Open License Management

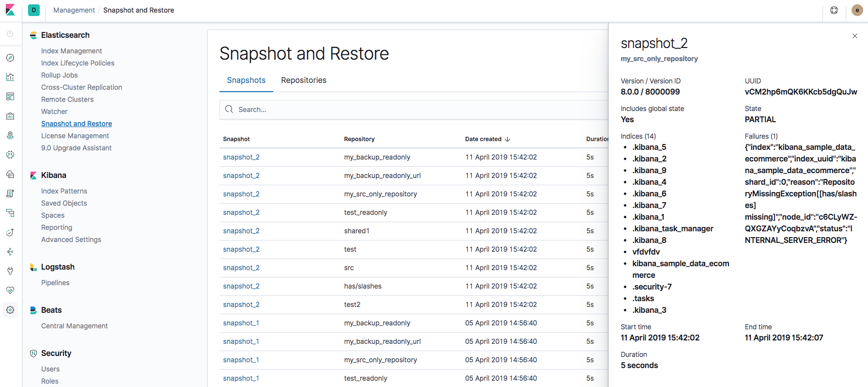(75, 136)
